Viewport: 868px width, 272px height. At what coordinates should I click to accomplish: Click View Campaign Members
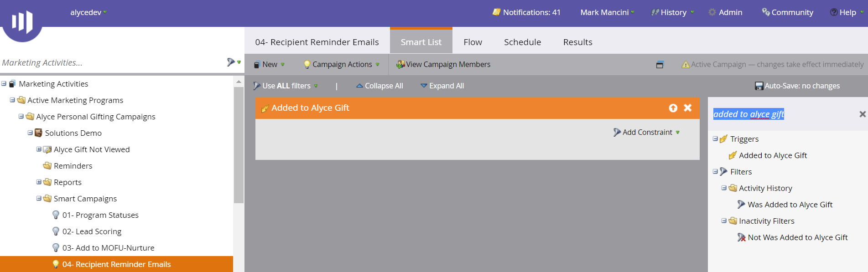(x=443, y=65)
